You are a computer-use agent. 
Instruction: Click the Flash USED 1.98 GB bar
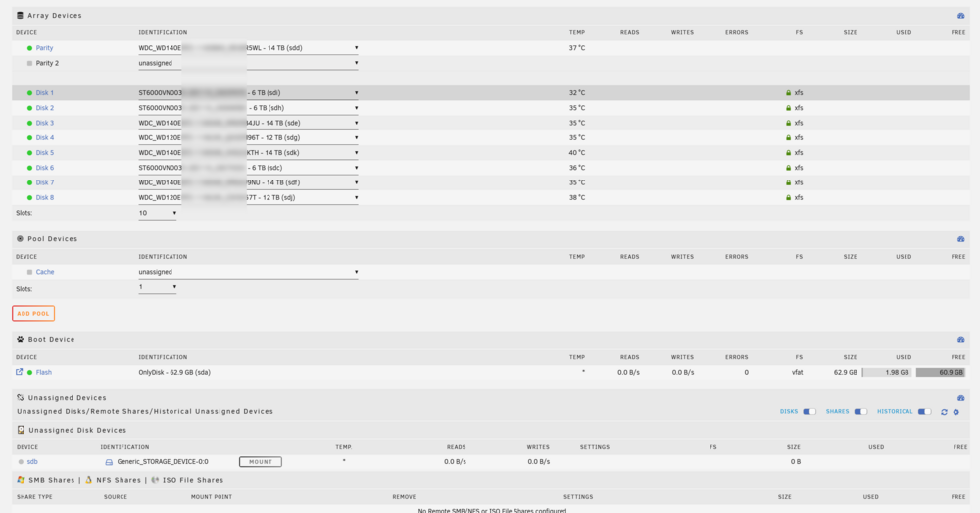tap(886, 372)
